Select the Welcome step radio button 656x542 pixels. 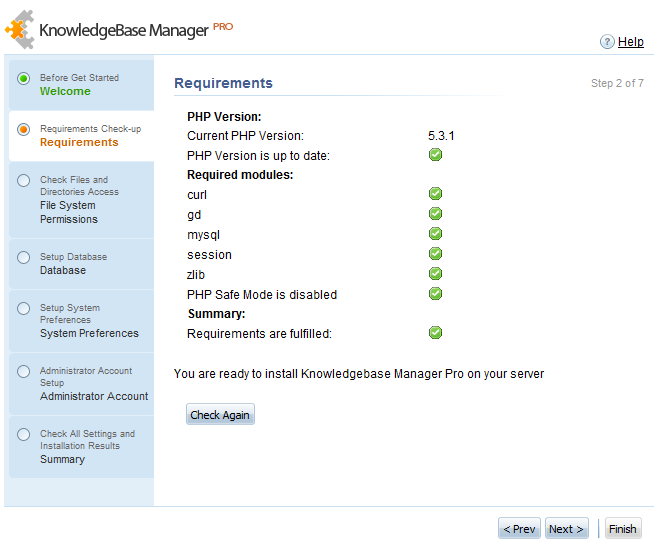click(23, 79)
